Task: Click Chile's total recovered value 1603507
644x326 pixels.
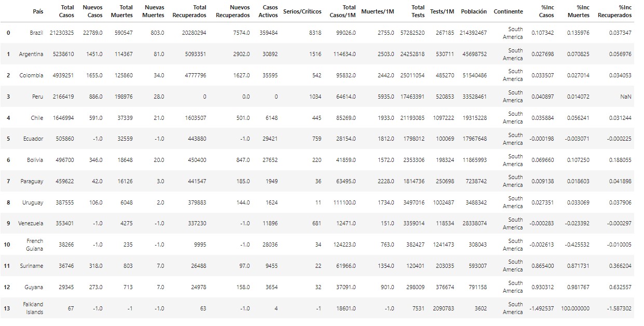Action: (195, 118)
